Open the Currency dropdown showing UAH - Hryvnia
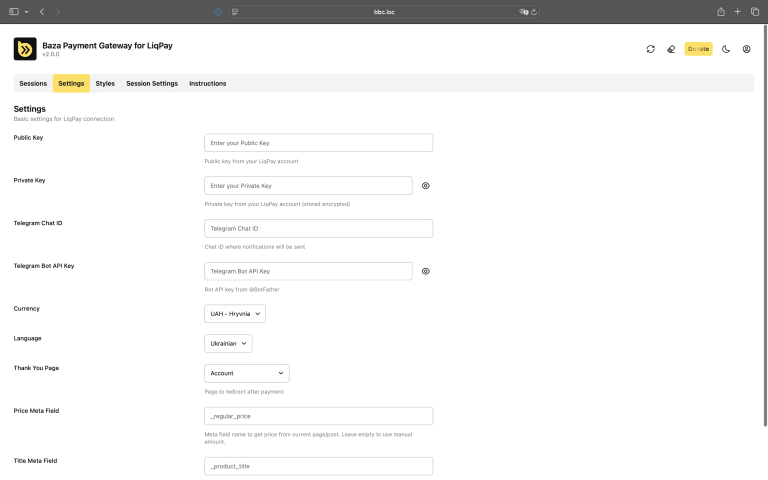This screenshot has width=768, height=480. [x=235, y=314]
